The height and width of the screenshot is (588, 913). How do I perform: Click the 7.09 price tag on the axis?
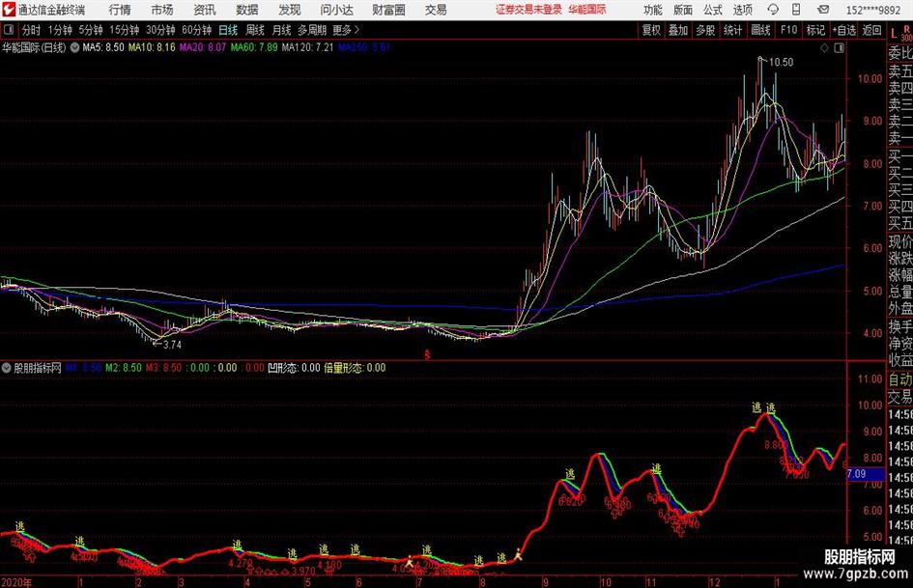coord(865,474)
